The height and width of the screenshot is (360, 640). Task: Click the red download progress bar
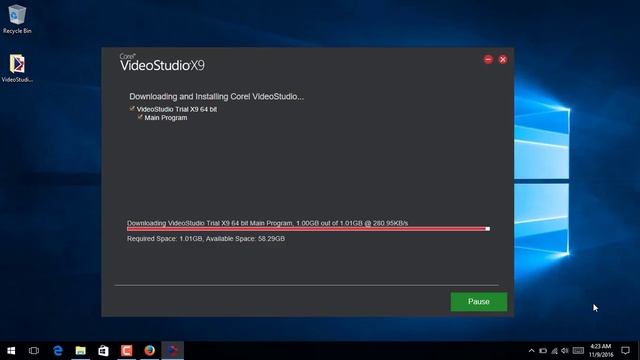[x=308, y=229]
